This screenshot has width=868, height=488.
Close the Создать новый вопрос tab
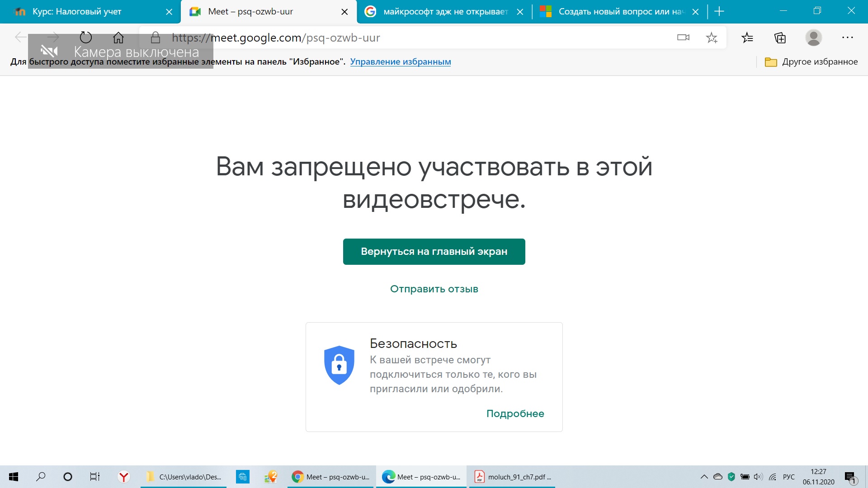695,12
